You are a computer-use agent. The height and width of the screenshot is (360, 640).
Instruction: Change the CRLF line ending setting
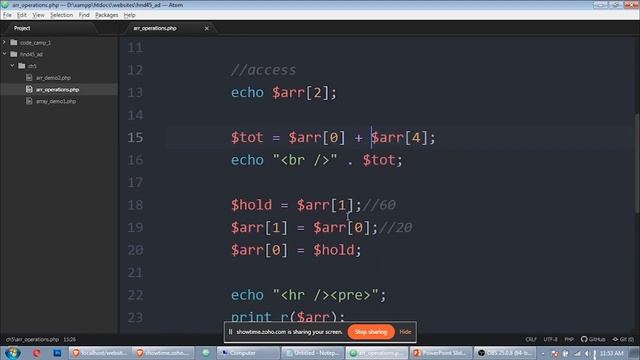[x=531, y=340]
